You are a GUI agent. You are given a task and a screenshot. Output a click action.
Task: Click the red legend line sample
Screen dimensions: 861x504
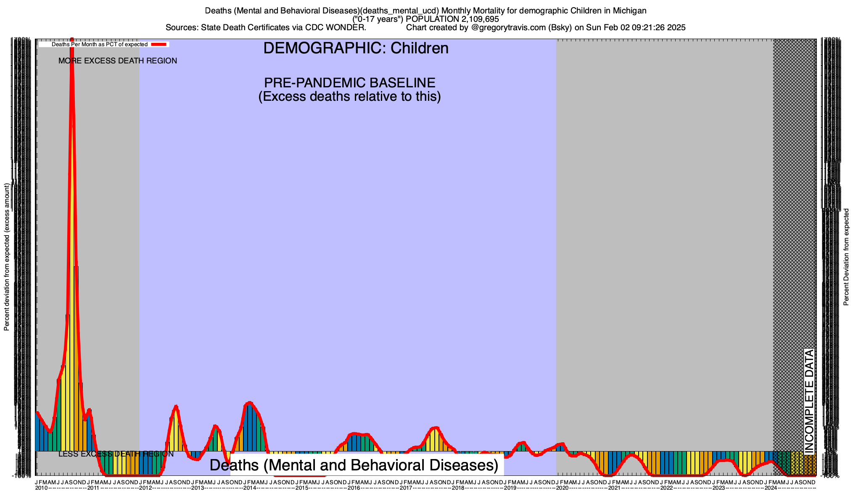tap(159, 44)
